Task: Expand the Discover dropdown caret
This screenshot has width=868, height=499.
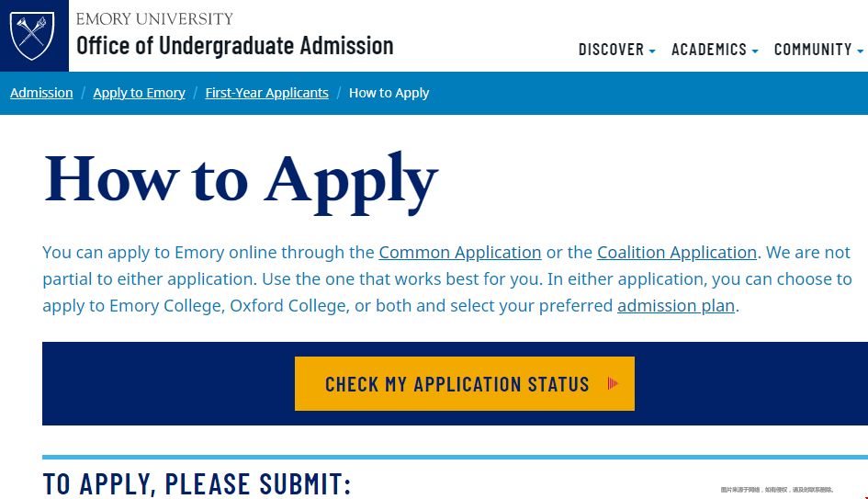Action: [x=652, y=51]
